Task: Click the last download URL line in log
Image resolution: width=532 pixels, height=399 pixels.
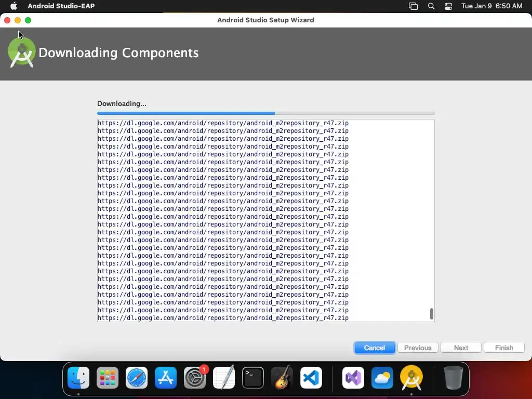Action: pos(223,318)
